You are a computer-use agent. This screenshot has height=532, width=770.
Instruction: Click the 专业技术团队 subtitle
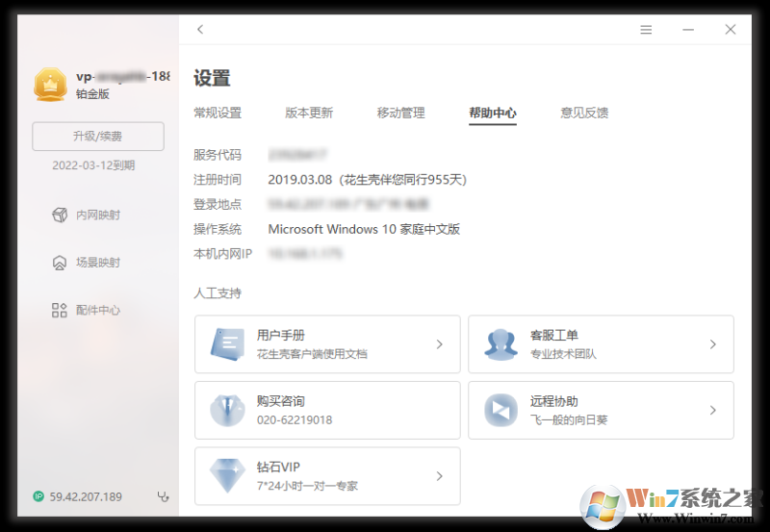coord(563,354)
